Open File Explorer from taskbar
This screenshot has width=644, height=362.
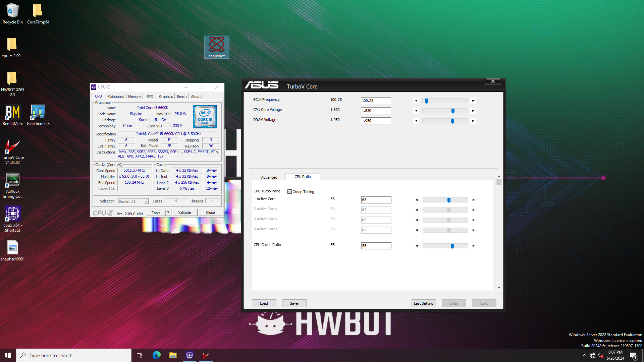(173, 355)
